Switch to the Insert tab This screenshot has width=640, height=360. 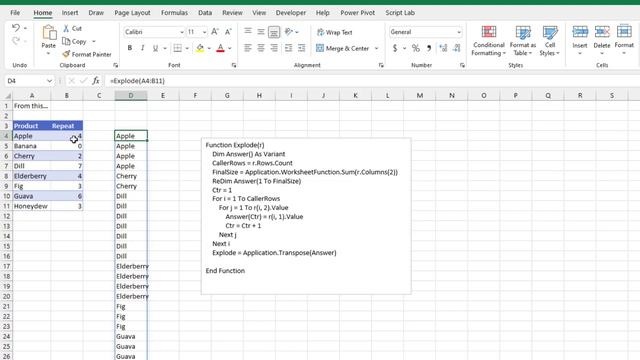[70, 13]
